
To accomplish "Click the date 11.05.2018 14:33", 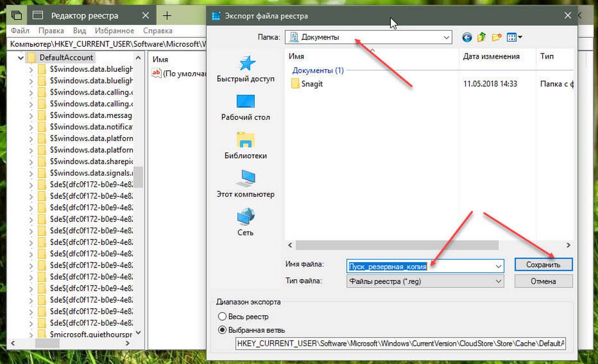I will click(490, 84).
